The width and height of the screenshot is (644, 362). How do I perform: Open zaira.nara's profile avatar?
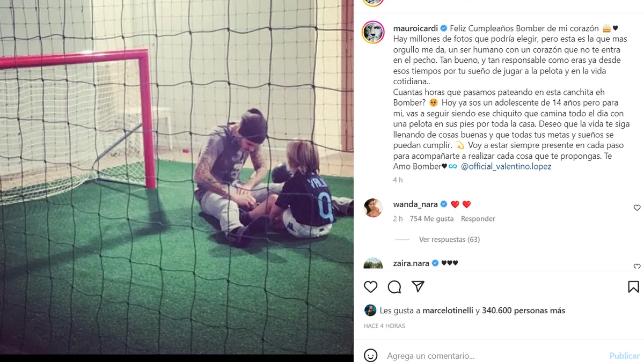click(373, 263)
